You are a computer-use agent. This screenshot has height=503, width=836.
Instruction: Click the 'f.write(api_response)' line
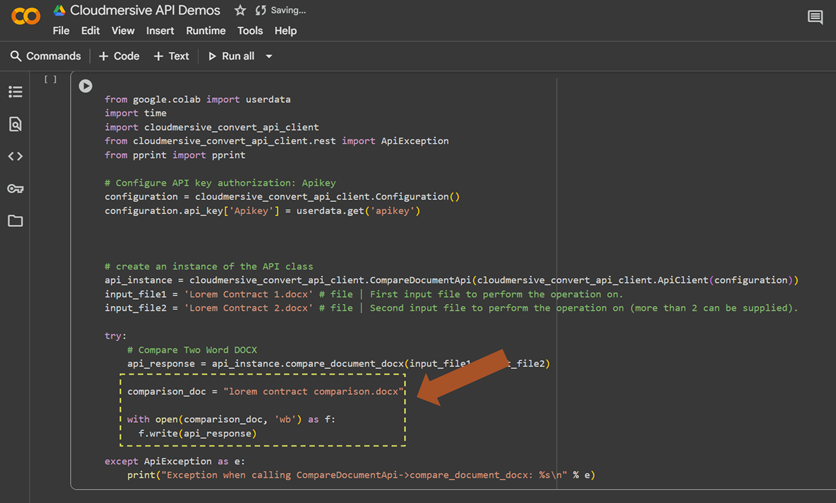point(198,433)
